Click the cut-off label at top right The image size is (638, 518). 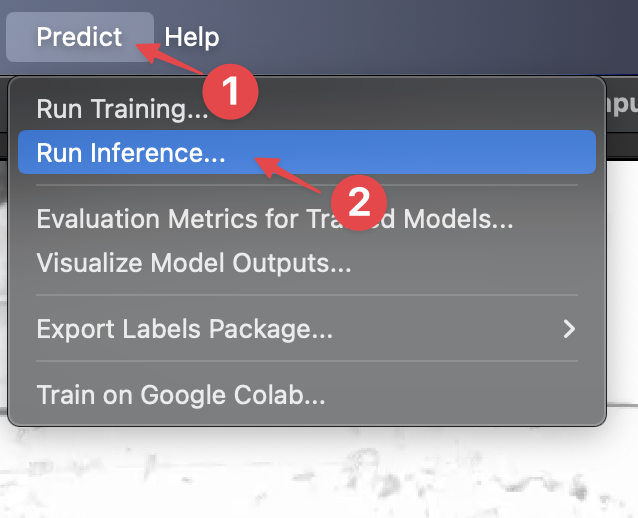click(620, 104)
